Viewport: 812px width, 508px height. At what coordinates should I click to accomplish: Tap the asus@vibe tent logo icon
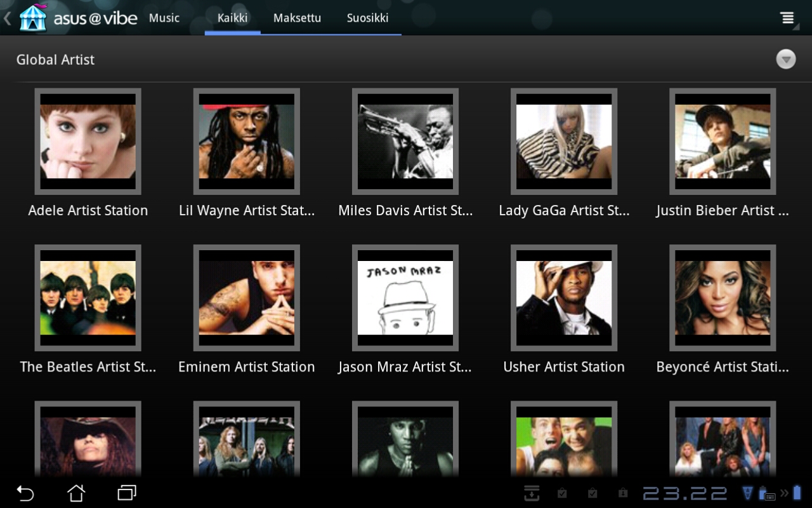point(33,18)
